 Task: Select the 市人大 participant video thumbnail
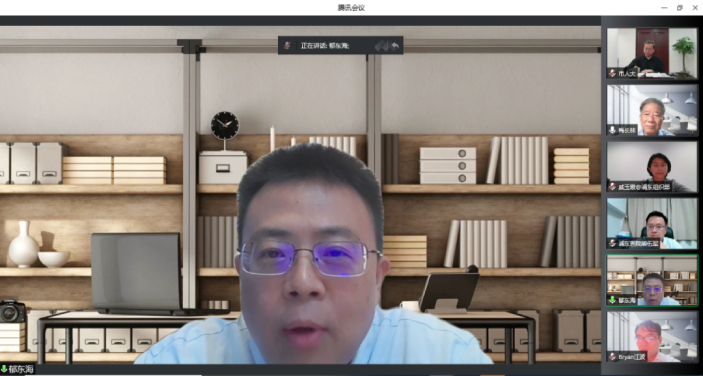click(652, 53)
